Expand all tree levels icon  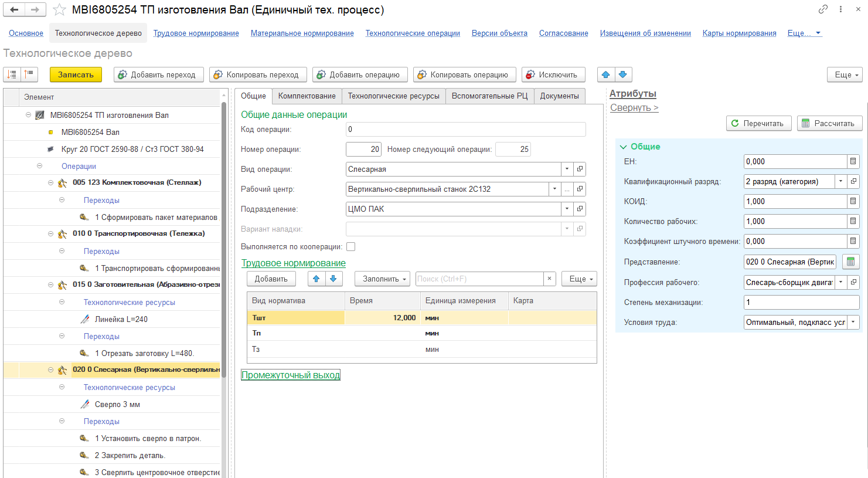pos(12,74)
